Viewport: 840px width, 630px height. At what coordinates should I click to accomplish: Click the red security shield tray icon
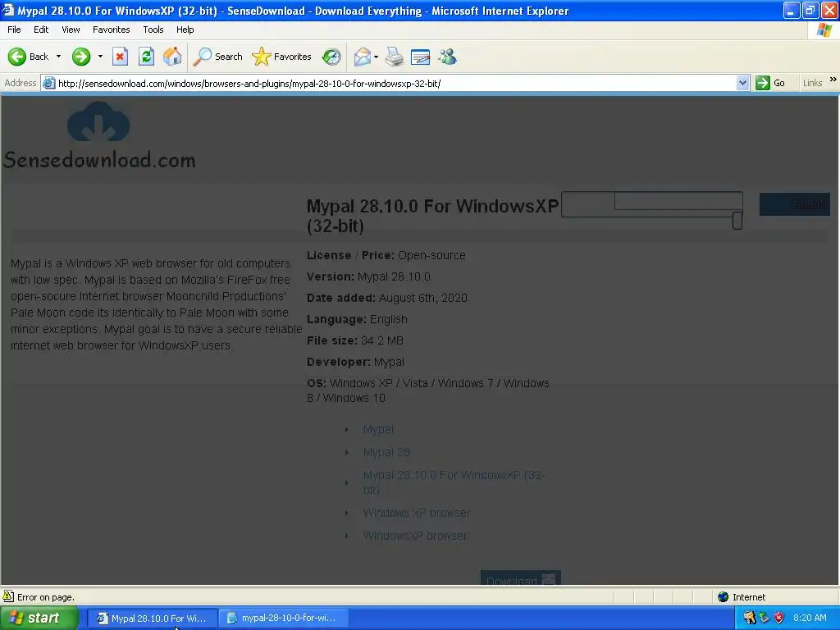point(779,618)
